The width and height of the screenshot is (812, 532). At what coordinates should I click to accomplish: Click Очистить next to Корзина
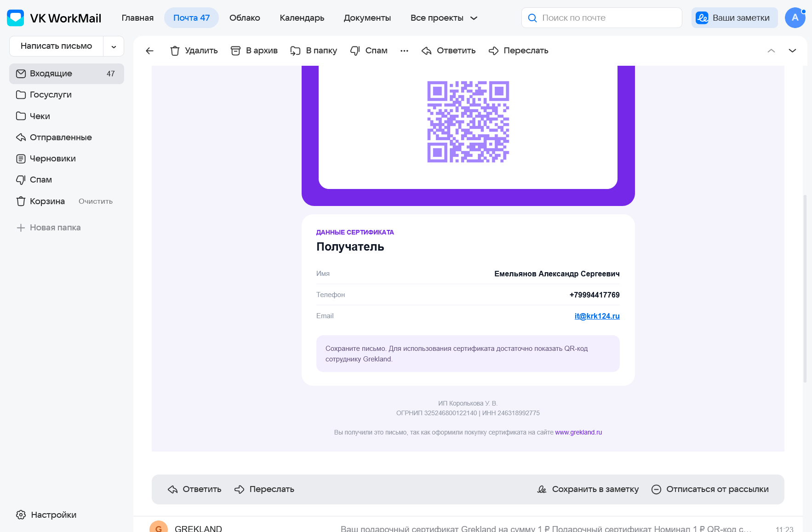click(96, 201)
